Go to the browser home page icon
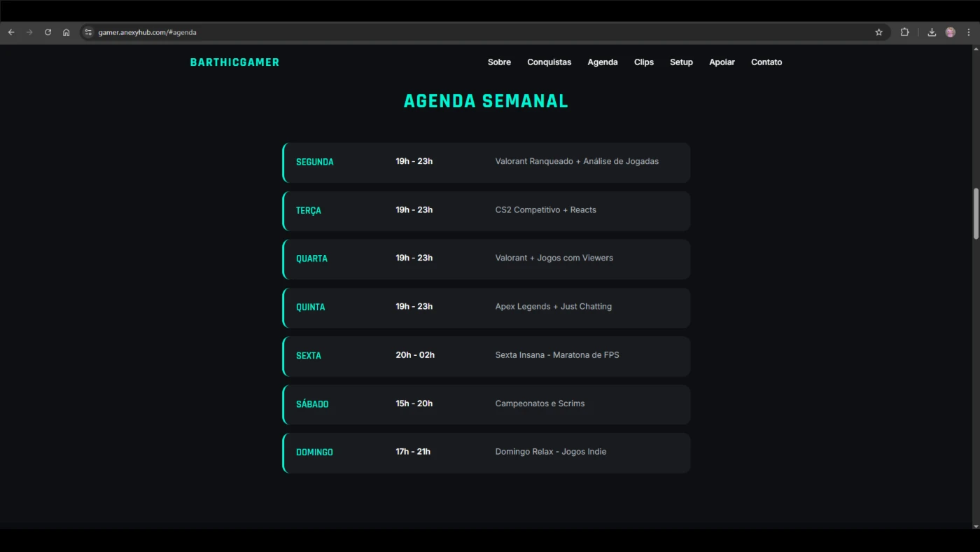The height and width of the screenshot is (552, 980). 66,32
